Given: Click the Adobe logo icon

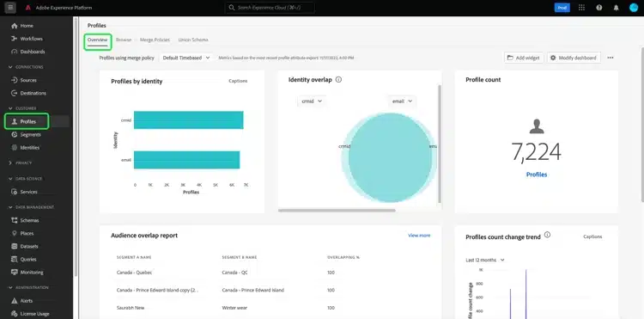Looking at the screenshot, I should click(x=28, y=8).
